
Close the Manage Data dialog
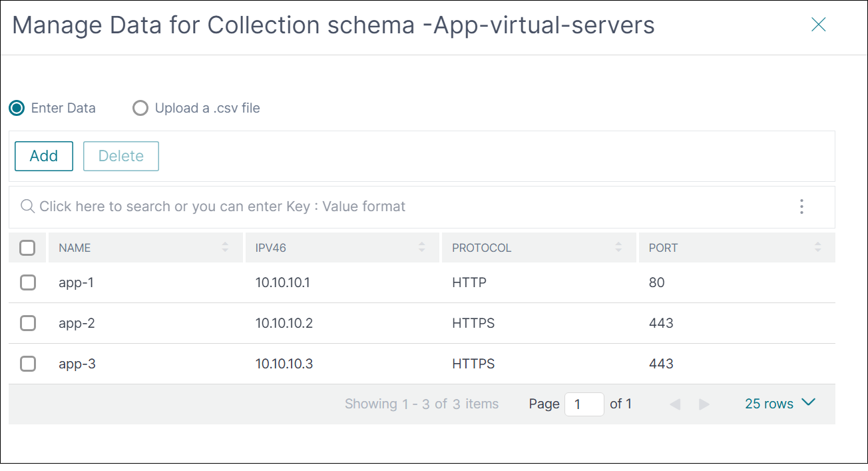(818, 25)
